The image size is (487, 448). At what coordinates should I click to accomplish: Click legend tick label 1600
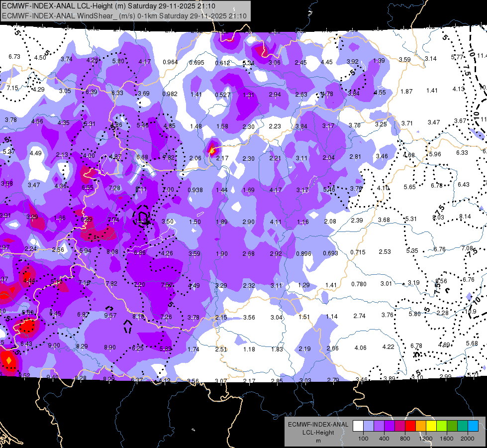pos(447,439)
